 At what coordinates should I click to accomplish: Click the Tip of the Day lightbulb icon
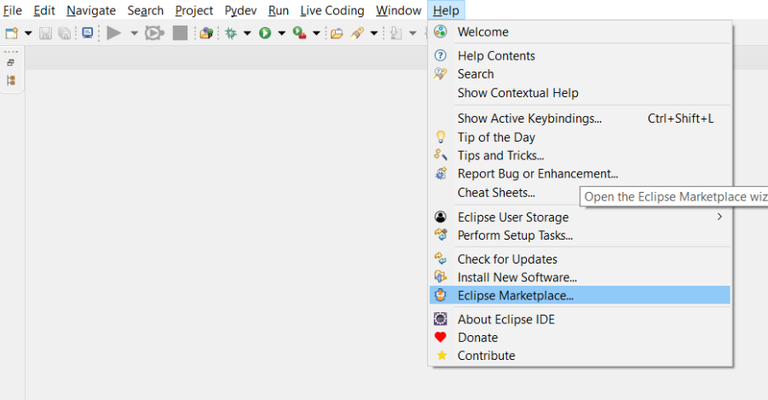pos(440,137)
